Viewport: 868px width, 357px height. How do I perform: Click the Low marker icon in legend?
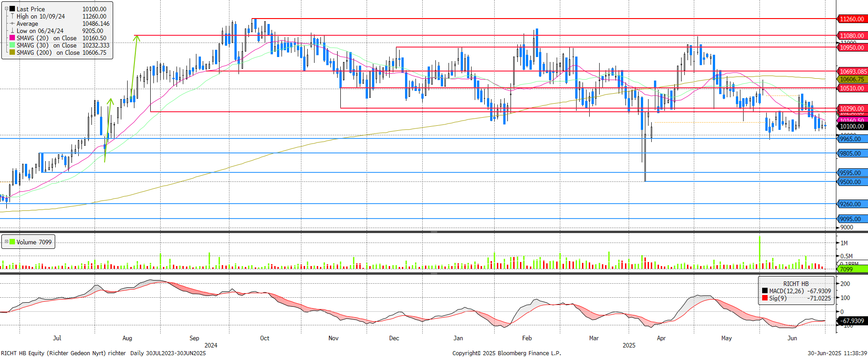[x=12, y=31]
